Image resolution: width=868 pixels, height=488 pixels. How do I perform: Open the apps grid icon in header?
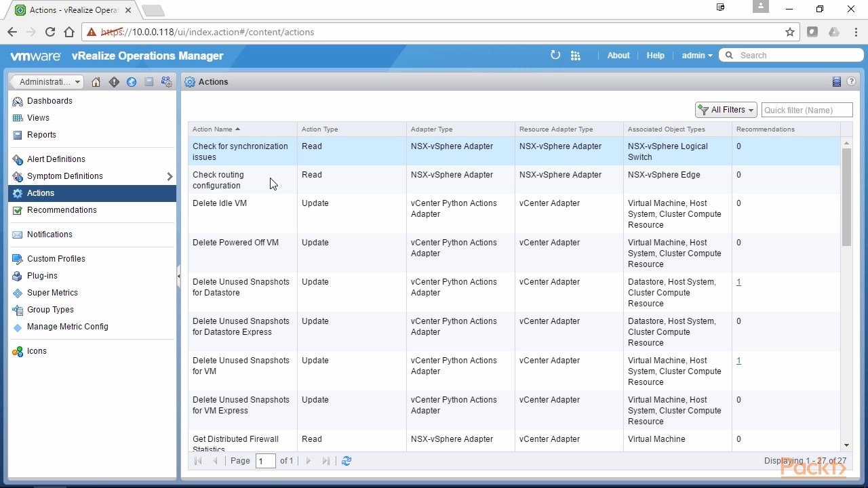tap(575, 56)
